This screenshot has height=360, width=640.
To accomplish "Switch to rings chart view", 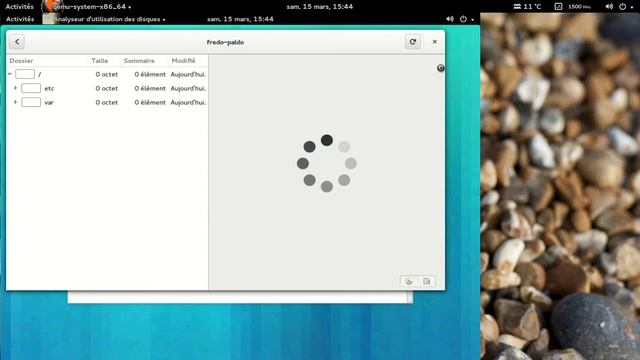I will coord(409,281).
